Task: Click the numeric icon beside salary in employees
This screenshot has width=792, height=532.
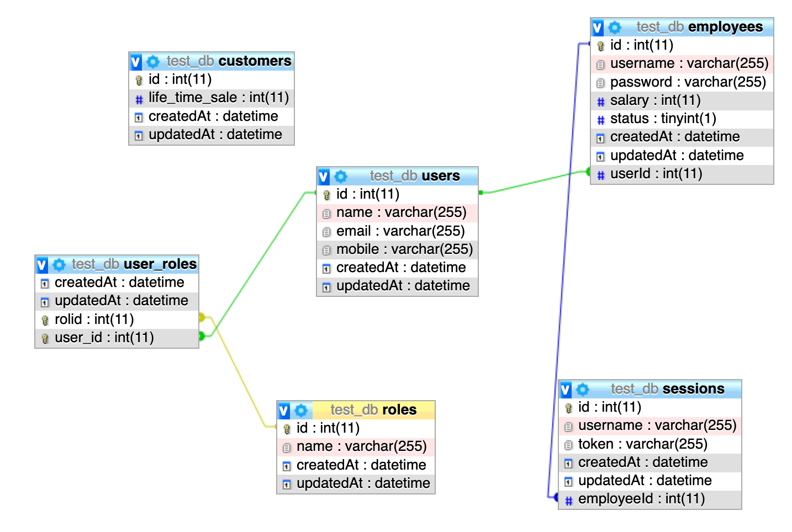Action: click(x=600, y=100)
